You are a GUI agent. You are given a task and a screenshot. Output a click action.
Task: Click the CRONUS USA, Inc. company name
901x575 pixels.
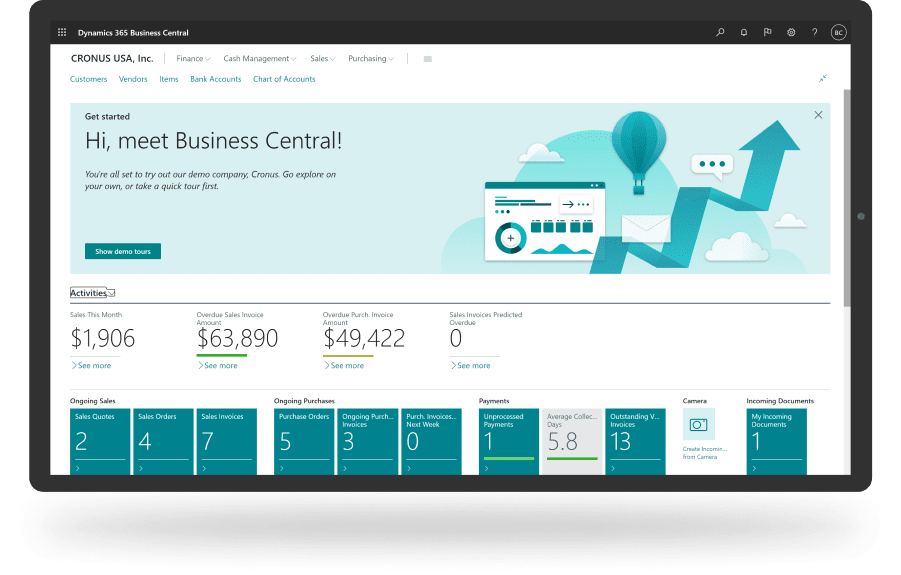[112, 59]
